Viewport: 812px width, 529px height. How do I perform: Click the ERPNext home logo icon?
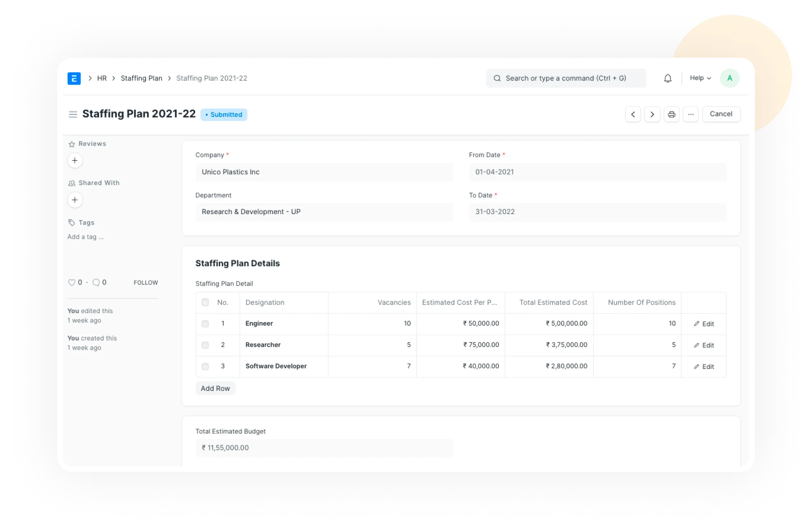(x=74, y=78)
